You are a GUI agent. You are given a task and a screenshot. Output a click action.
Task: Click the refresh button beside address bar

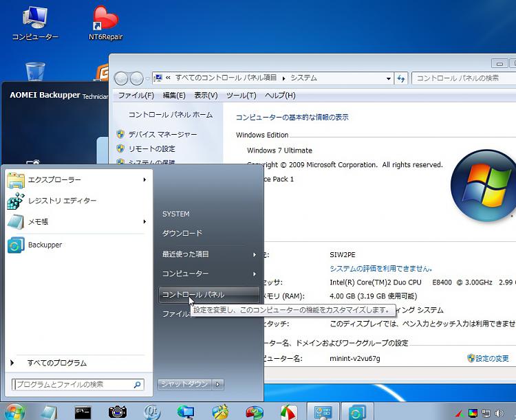point(401,78)
